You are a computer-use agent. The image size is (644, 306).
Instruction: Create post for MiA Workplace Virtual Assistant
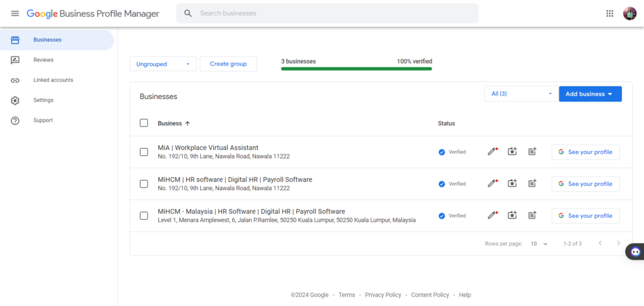point(532,151)
